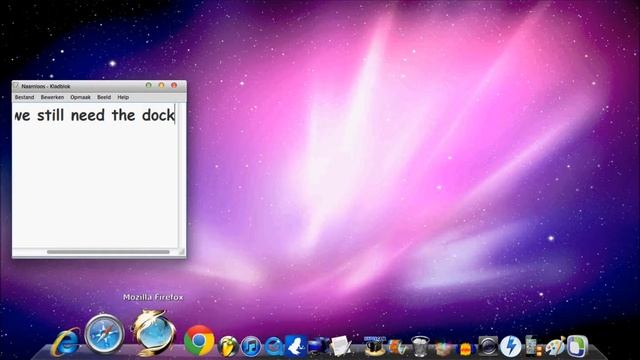Open the phone device dock icon
The width and height of the screenshot is (640, 360).
(x=533, y=346)
